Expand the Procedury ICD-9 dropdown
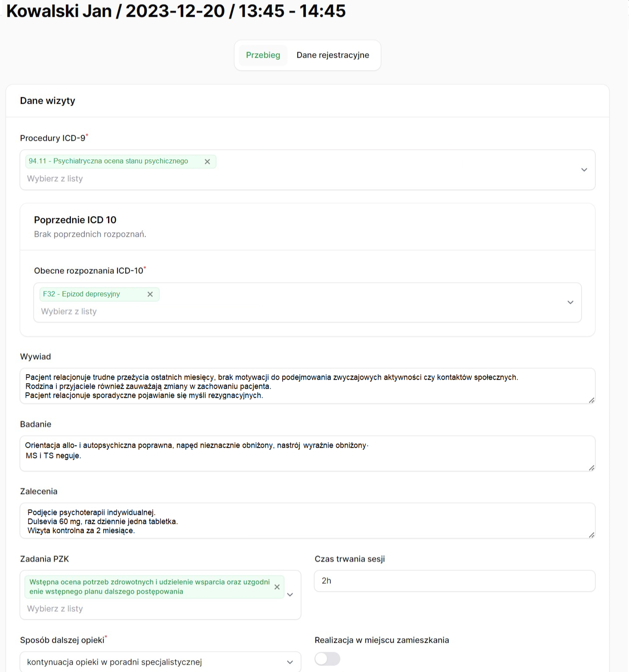Viewport: 629px width, 672px height. [x=584, y=170]
